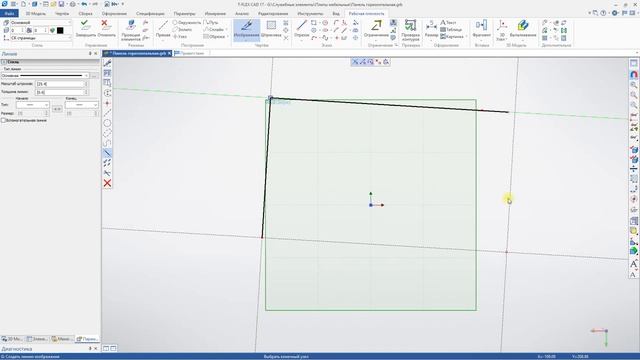Run Проверка контуров check
The height and width of the screenshot is (360, 640).
(x=410, y=31)
